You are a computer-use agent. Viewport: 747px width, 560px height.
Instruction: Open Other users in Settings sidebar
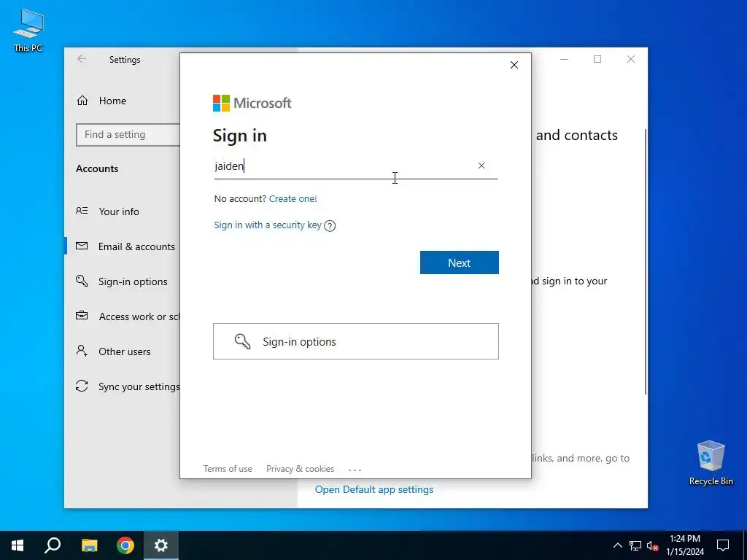tap(125, 351)
